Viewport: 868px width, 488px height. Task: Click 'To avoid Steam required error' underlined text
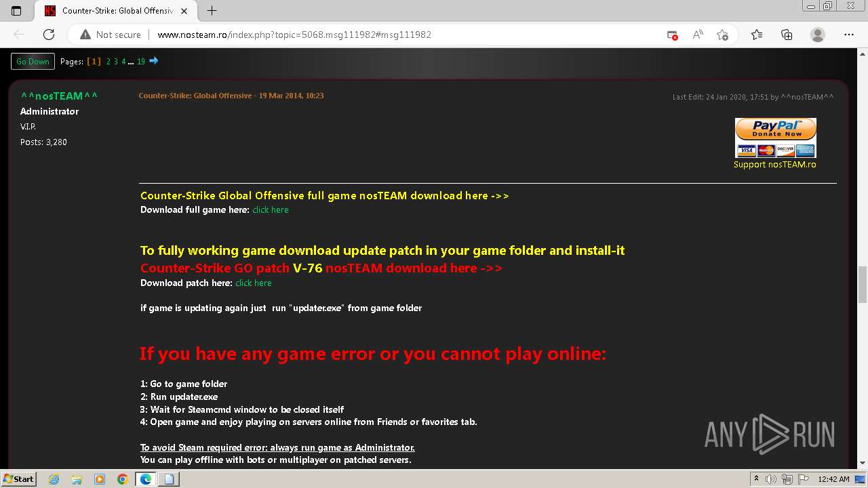[277, 448]
